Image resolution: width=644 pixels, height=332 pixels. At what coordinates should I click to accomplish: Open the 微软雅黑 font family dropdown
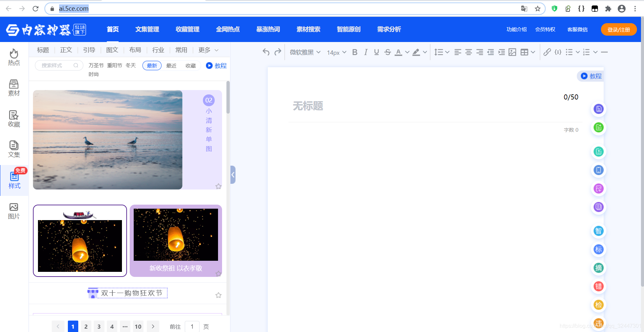click(305, 52)
